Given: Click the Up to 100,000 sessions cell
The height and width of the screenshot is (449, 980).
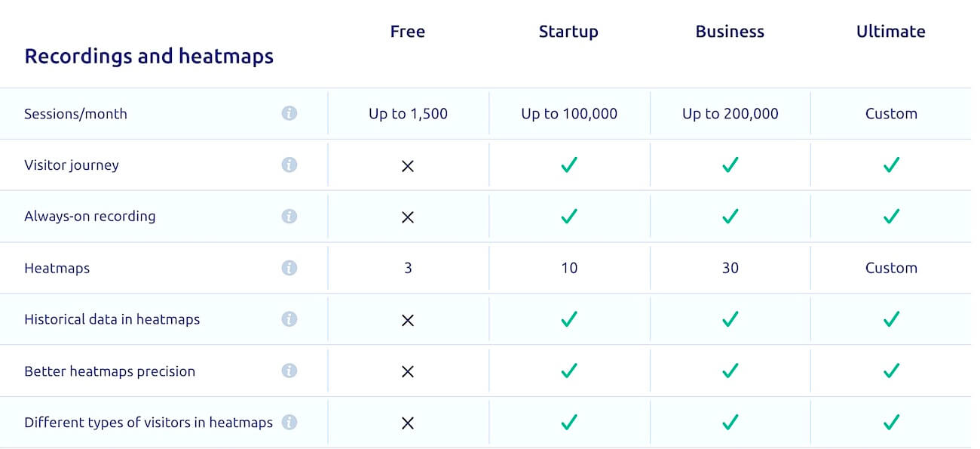Looking at the screenshot, I should click(569, 114).
